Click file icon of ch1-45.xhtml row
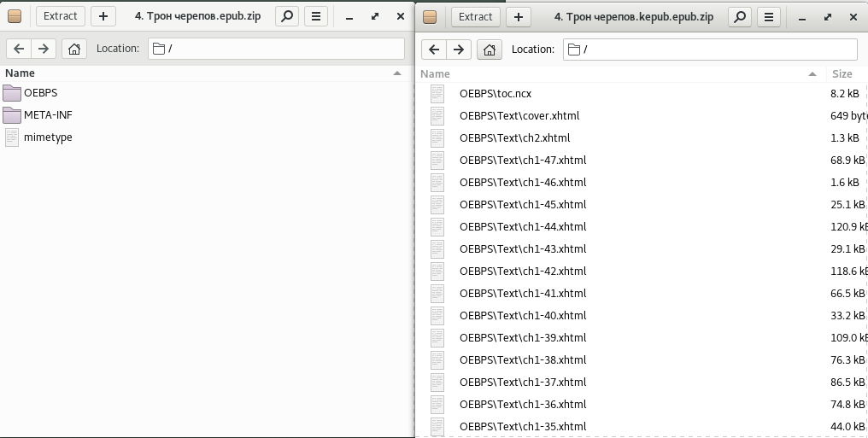 pyautogui.click(x=437, y=204)
